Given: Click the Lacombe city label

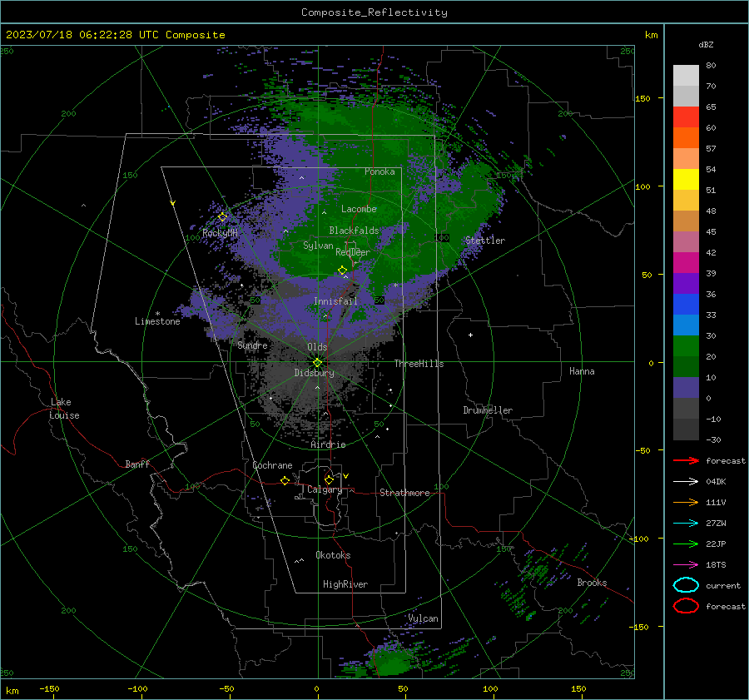Looking at the screenshot, I should click(359, 209).
